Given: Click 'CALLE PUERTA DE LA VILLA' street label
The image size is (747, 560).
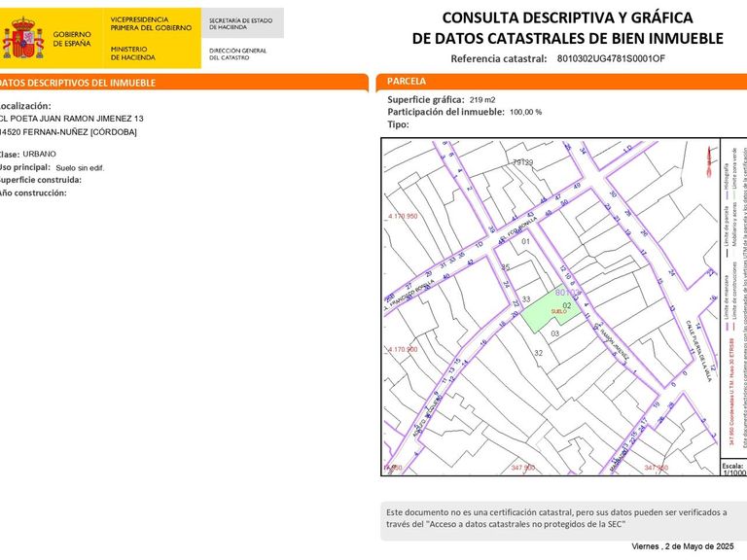Looking at the screenshot, I should click(698, 350).
